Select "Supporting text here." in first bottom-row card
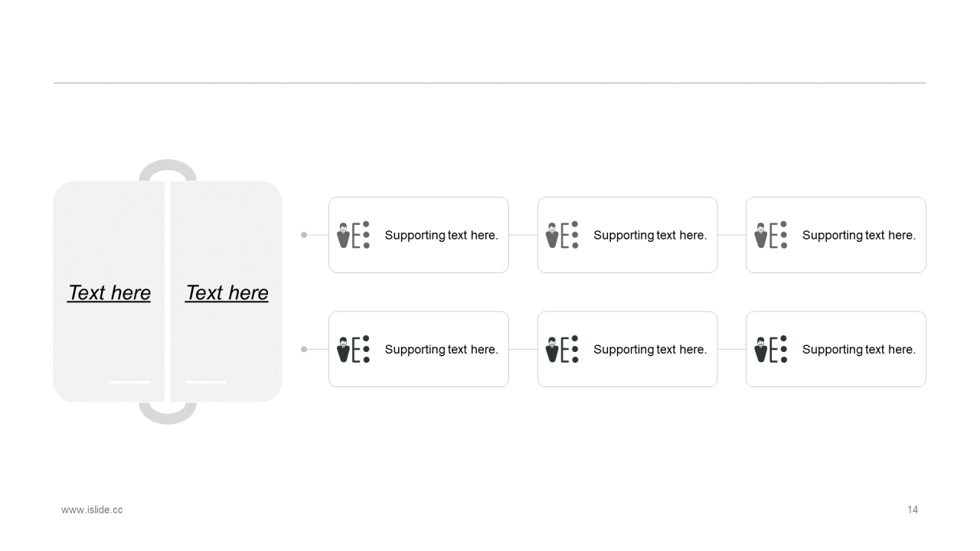This screenshot has height=551, width=980. click(x=442, y=349)
